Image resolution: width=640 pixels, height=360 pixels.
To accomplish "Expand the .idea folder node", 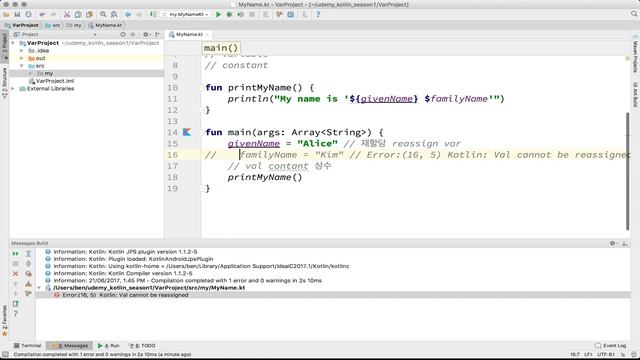I will tap(22, 51).
